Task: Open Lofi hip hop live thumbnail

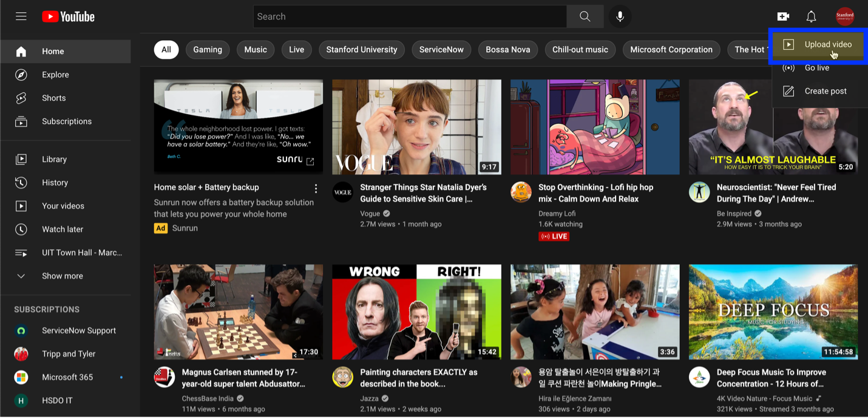Action: pos(595,127)
